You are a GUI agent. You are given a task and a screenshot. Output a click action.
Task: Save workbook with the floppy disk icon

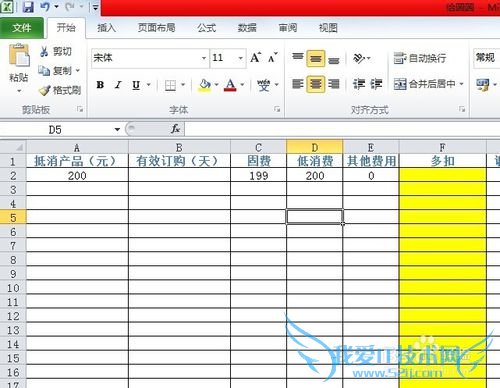[28, 7]
